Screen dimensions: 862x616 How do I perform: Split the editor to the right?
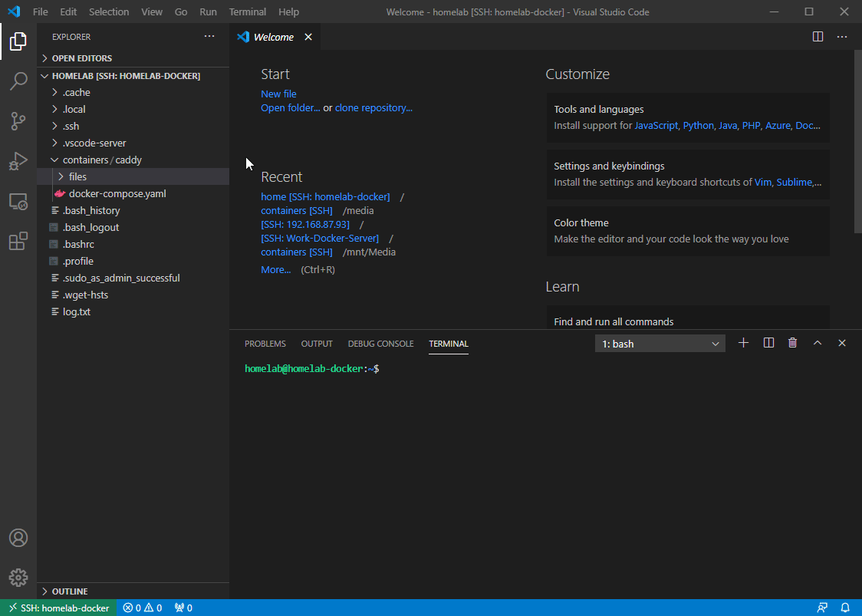pos(818,37)
